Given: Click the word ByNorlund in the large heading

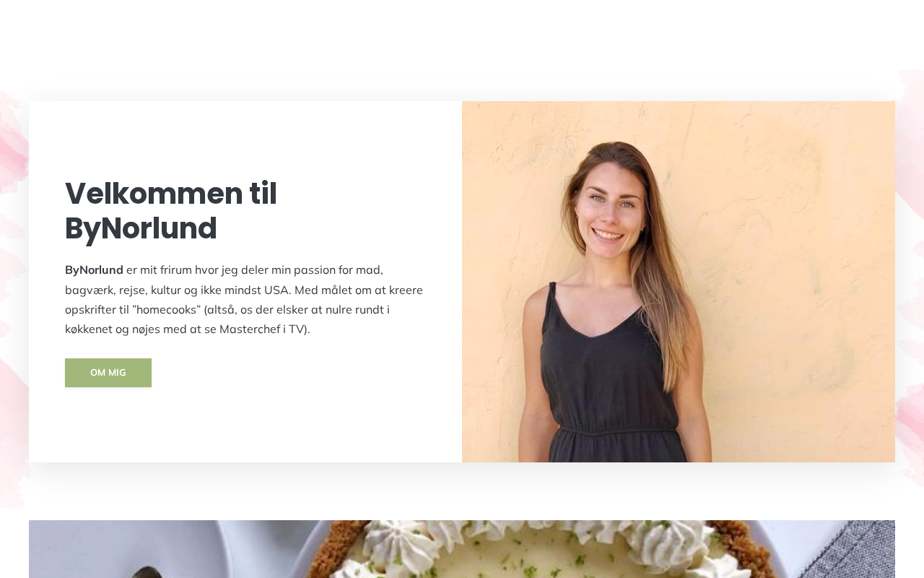Looking at the screenshot, I should 141,228.
